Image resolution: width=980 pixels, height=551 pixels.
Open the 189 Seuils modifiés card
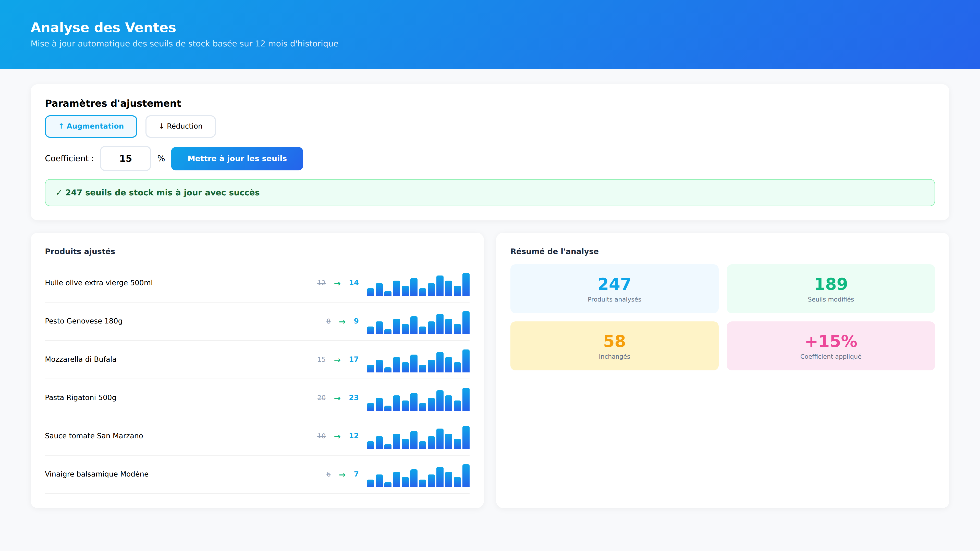pos(830,289)
